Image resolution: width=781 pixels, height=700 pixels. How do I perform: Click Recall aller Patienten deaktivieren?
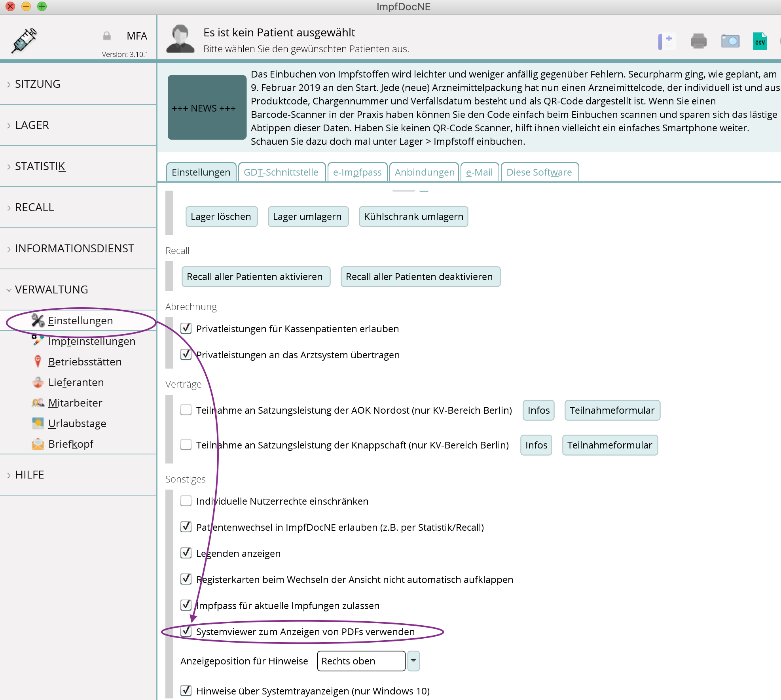[420, 276]
